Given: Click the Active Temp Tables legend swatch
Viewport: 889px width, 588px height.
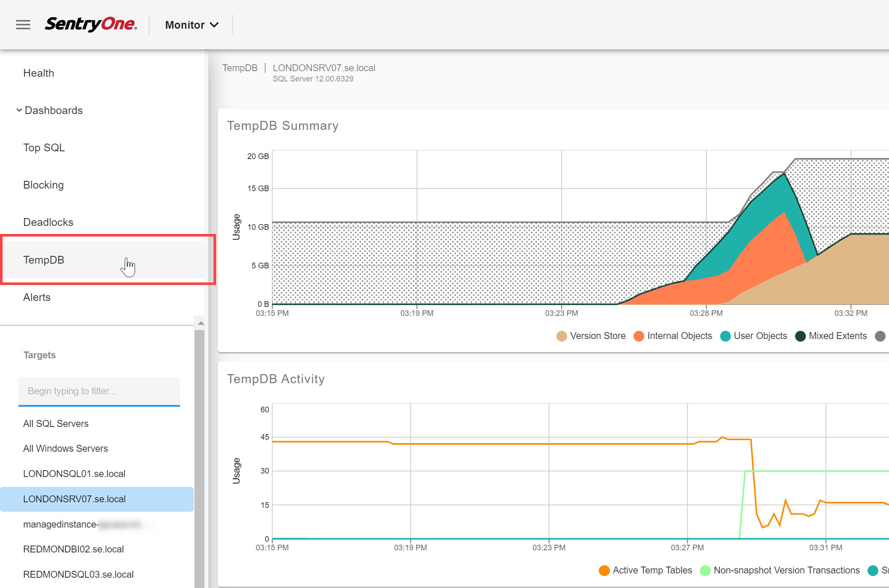Looking at the screenshot, I should [604, 570].
